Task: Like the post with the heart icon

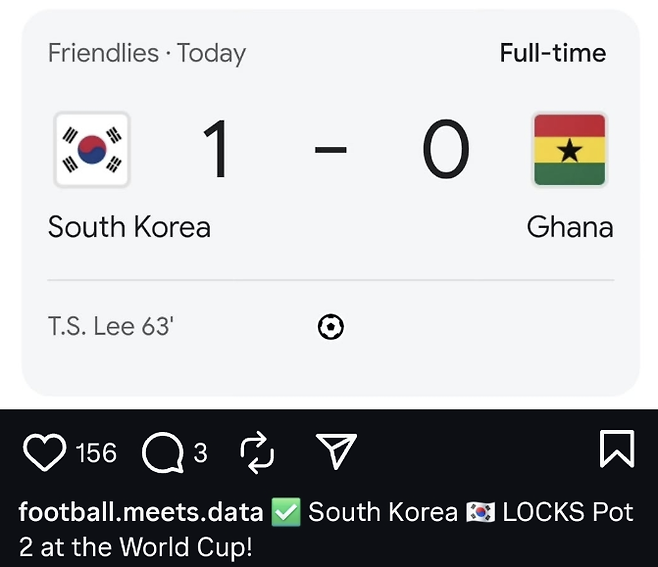Action: pos(44,453)
